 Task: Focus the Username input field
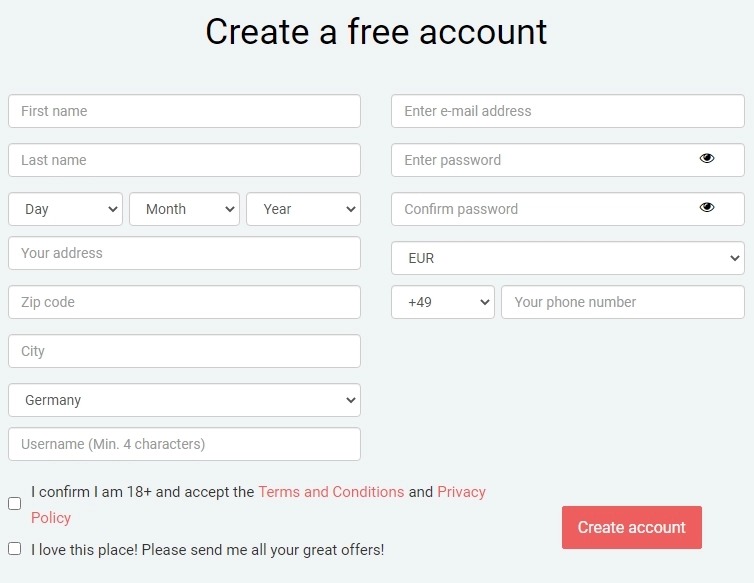184,444
